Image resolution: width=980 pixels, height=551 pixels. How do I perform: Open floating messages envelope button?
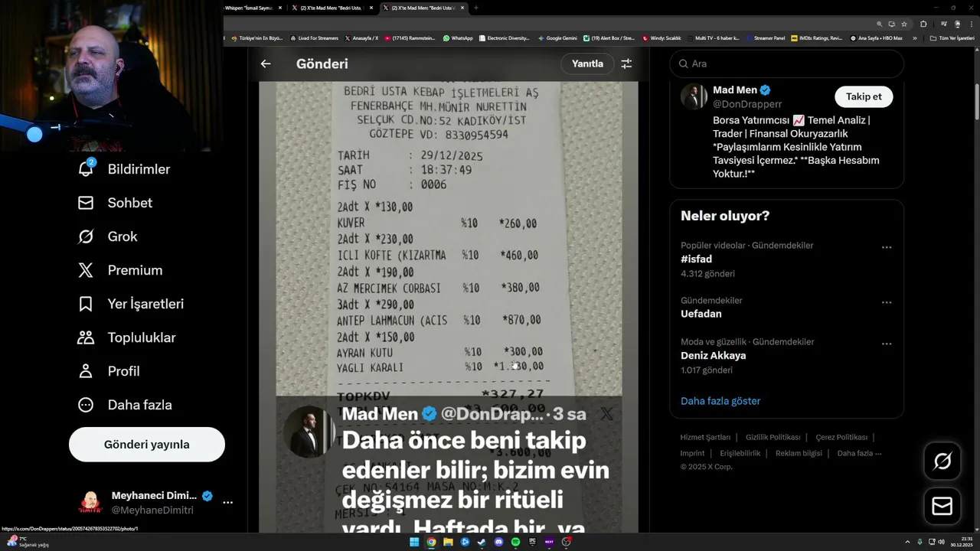[x=942, y=507]
